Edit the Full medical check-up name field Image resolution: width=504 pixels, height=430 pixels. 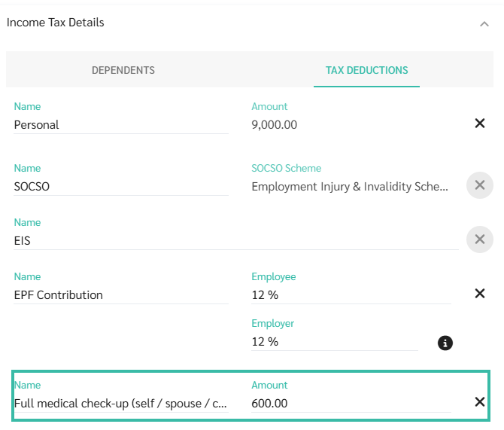[120, 404]
